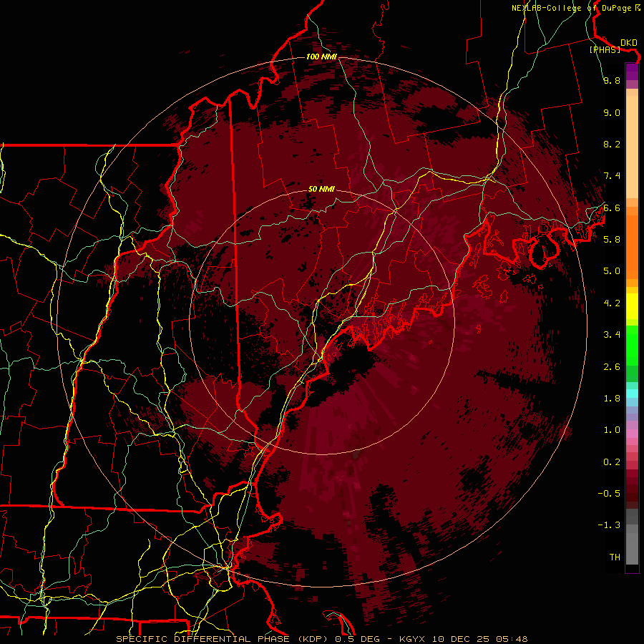
Task: Click the 1.0 color scale value
Action: pos(612,430)
